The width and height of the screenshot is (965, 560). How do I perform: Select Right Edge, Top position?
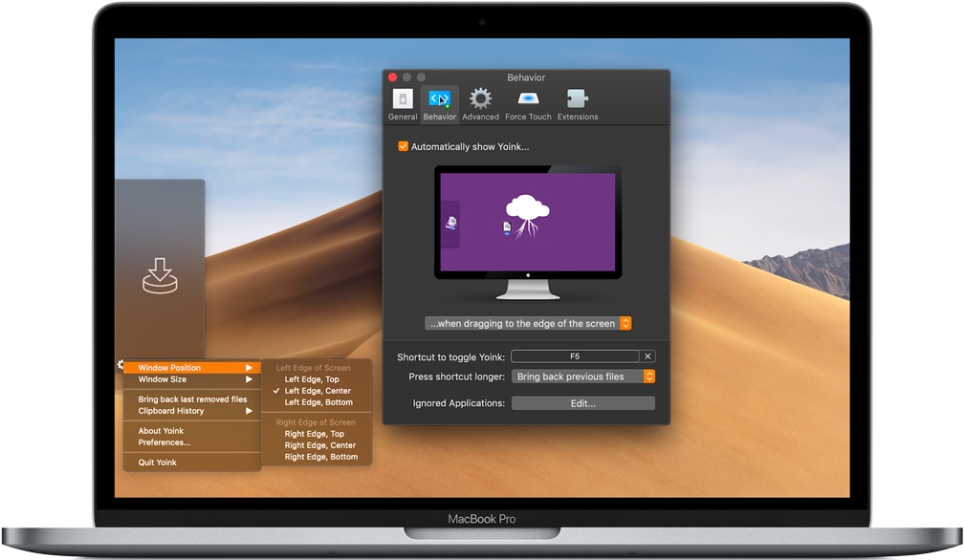pyautogui.click(x=314, y=434)
